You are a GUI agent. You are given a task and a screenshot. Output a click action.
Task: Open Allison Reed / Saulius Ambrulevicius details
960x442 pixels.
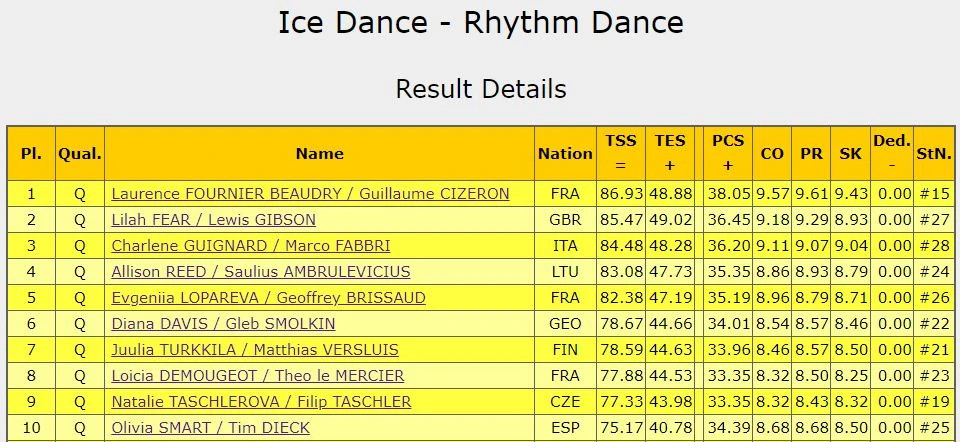(x=260, y=272)
